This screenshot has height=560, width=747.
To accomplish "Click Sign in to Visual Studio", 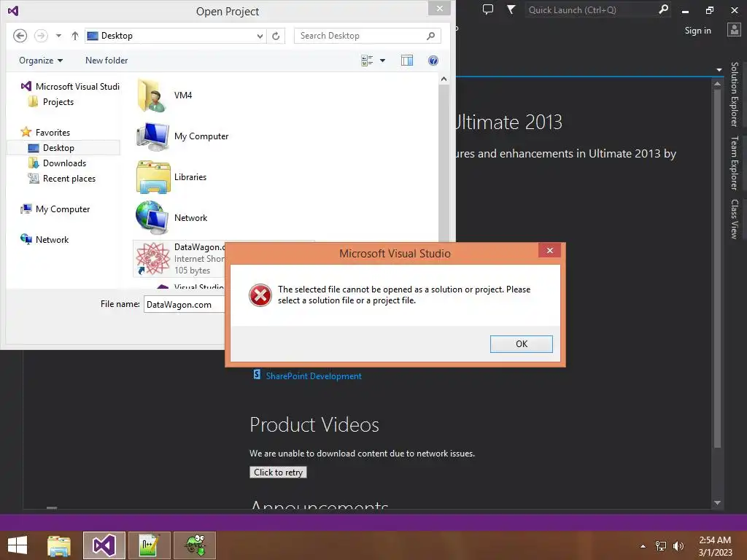I will point(697,31).
